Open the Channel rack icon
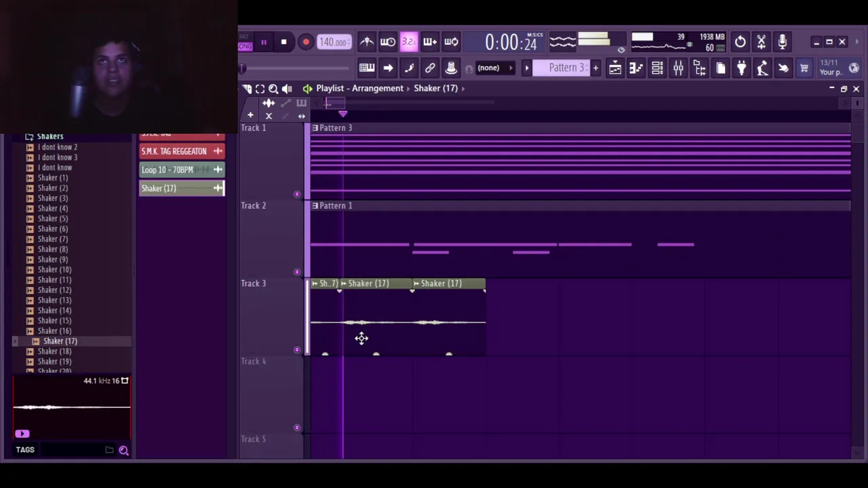Image resolution: width=868 pixels, height=488 pixels. tap(657, 68)
